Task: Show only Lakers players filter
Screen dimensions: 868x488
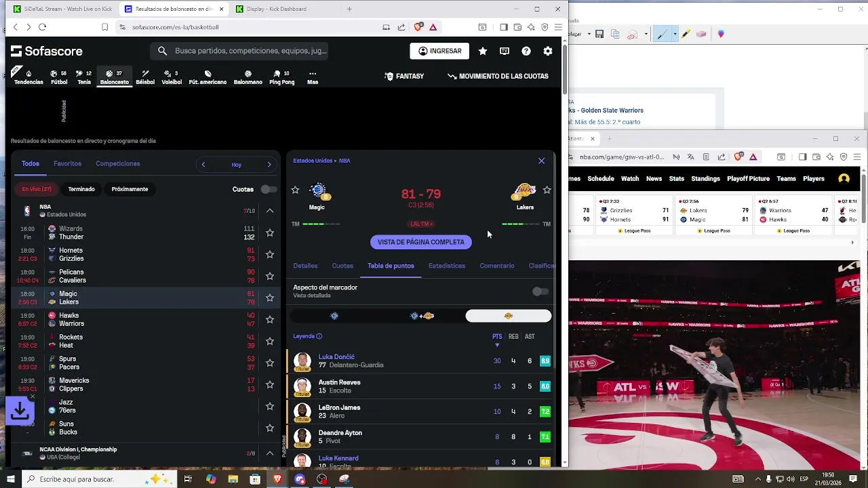Action: [509, 316]
